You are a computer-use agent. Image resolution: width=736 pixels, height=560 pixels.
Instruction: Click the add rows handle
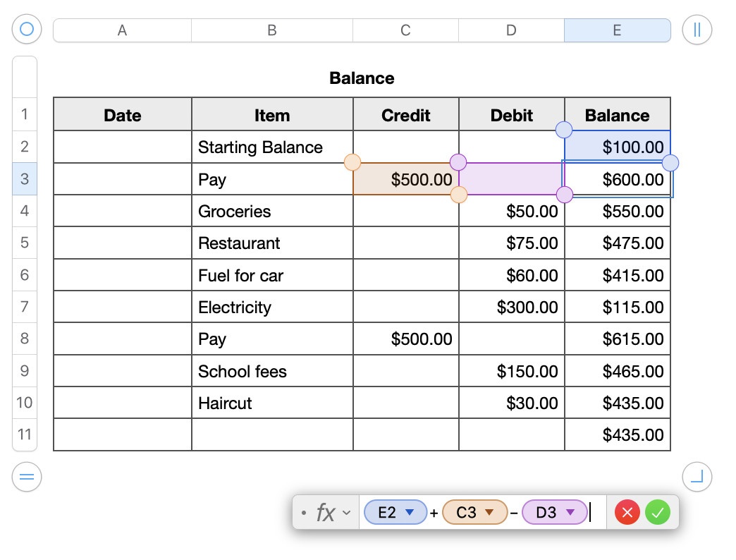click(x=27, y=477)
